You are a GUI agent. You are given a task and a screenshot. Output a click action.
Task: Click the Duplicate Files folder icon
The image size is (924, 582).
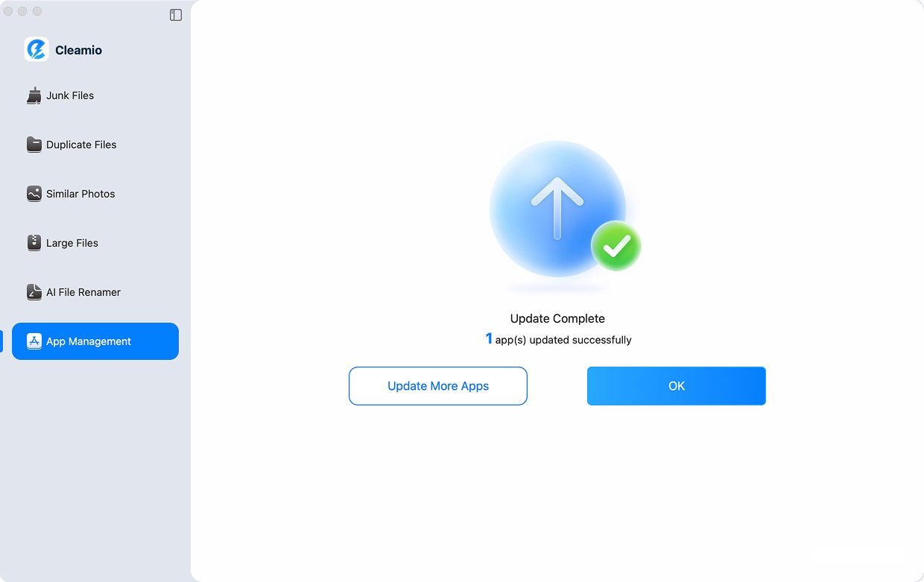(34, 145)
